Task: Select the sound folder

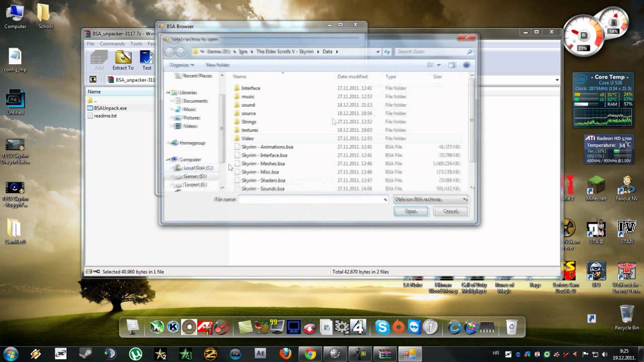Action: [x=248, y=105]
